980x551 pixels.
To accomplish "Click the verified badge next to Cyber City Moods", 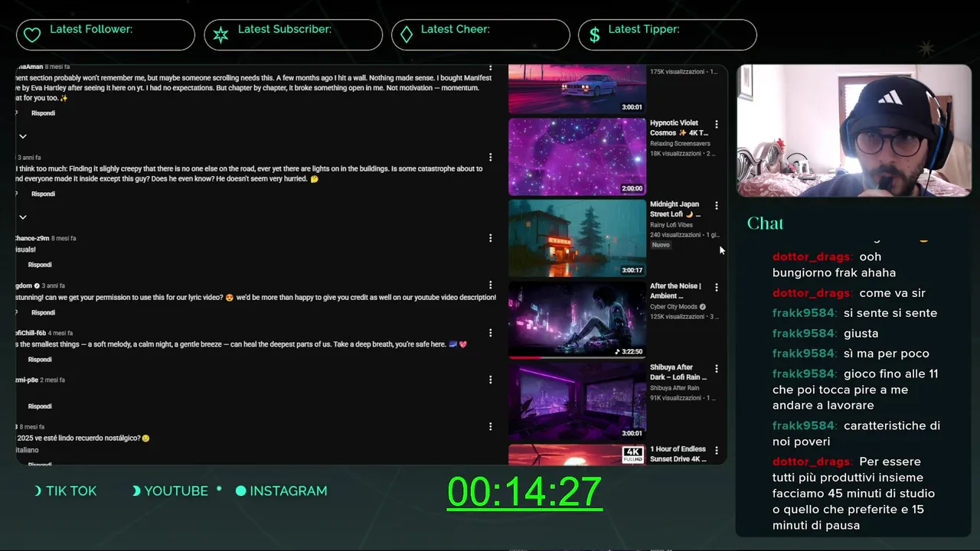I will [703, 307].
